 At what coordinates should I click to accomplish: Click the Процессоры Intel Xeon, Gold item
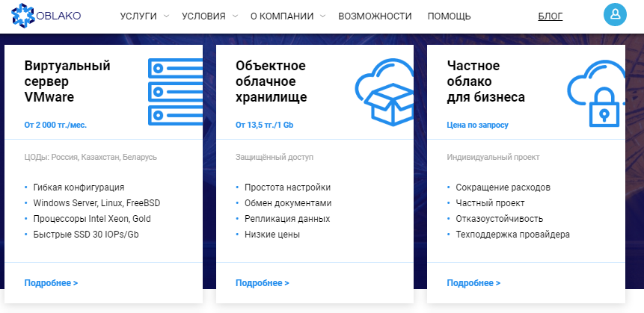92,219
